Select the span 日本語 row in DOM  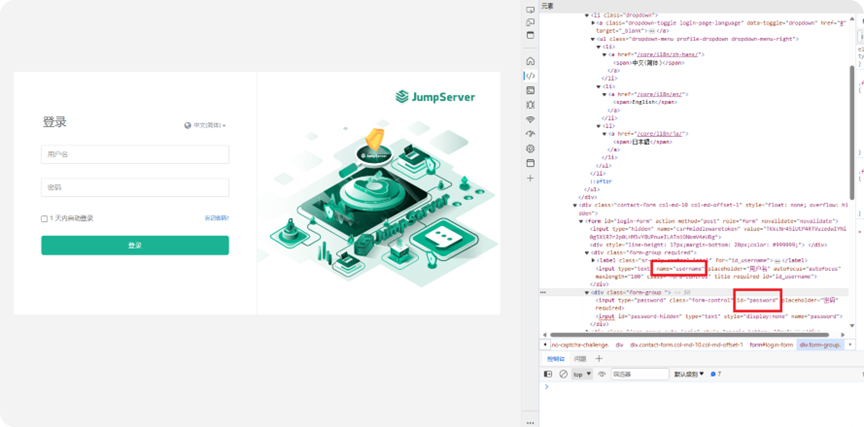pos(642,142)
